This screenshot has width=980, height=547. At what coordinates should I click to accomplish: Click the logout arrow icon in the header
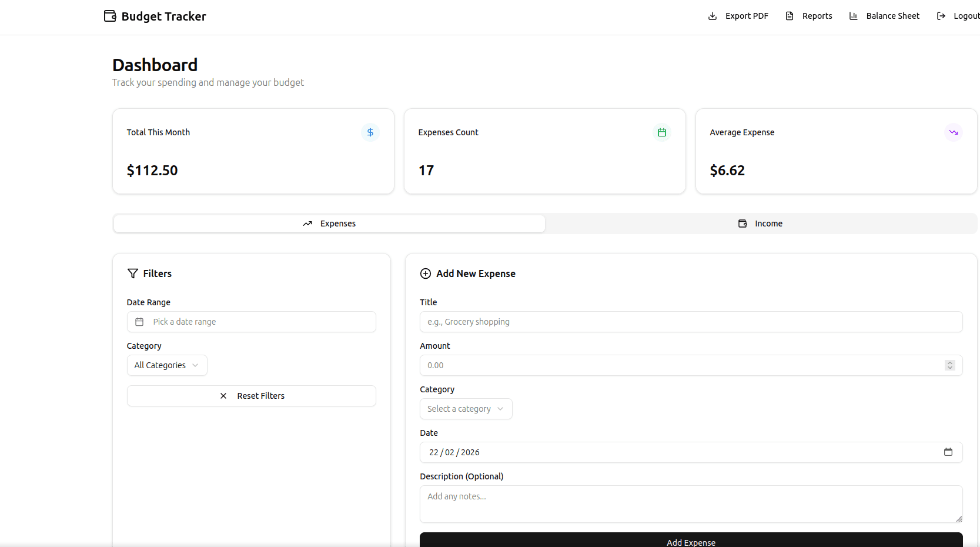tap(941, 16)
